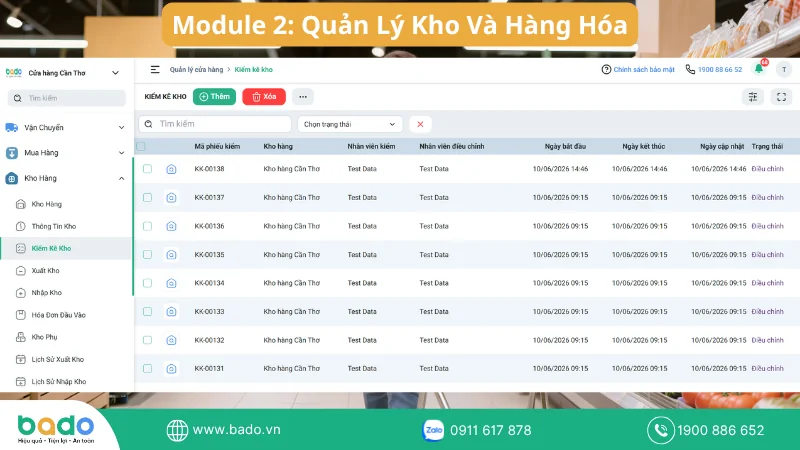Screen dimensions: 800x450
Task: Click the globe icon by www.bado.vn
Action: 177,430
